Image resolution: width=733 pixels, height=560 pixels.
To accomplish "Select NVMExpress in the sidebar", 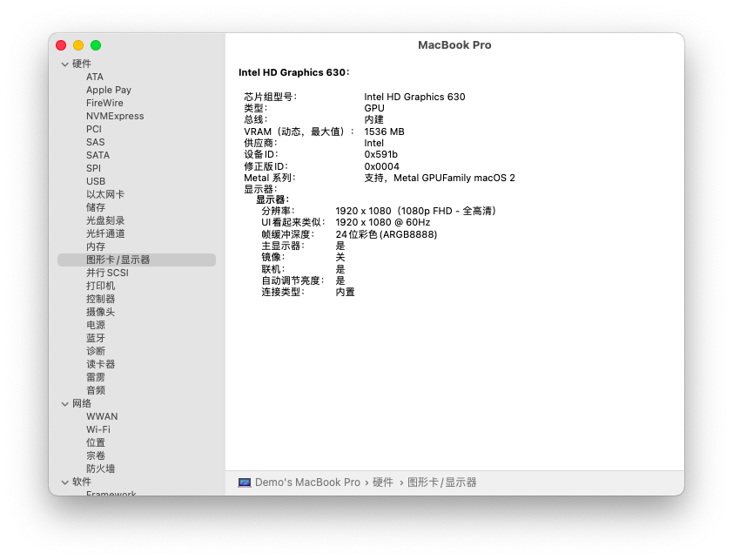I will coord(115,116).
